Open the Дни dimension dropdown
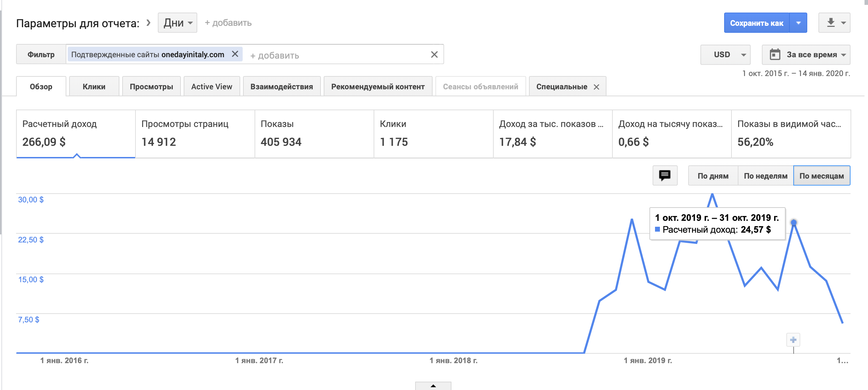 click(x=177, y=23)
